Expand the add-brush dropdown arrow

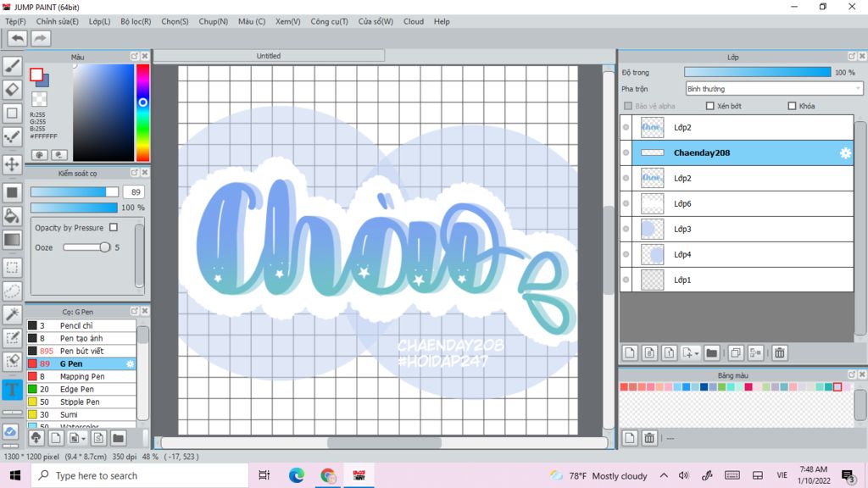pos(83,439)
